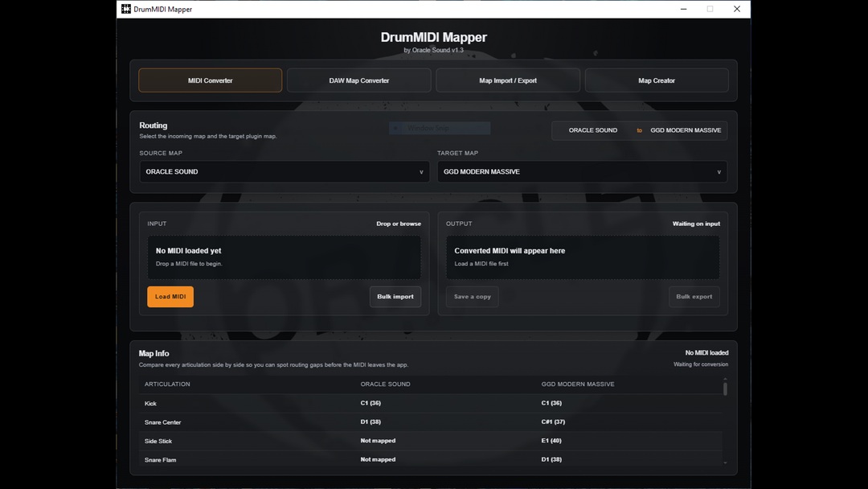
Task: Click the Bulk export button
Action: coord(694,297)
